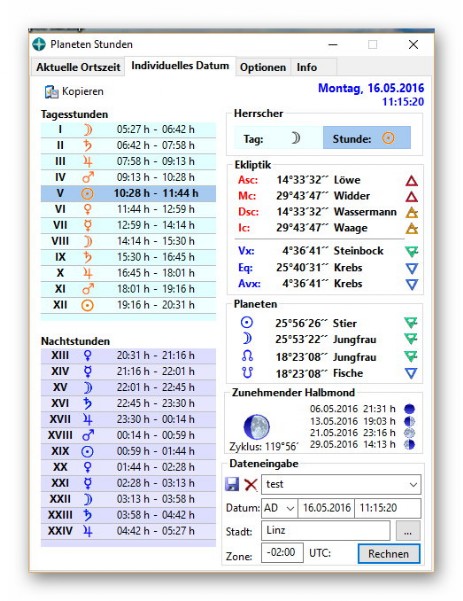Screen dimensions: 463x601
Task: Click the Zone field showing -02:00
Action: (x=282, y=553)
